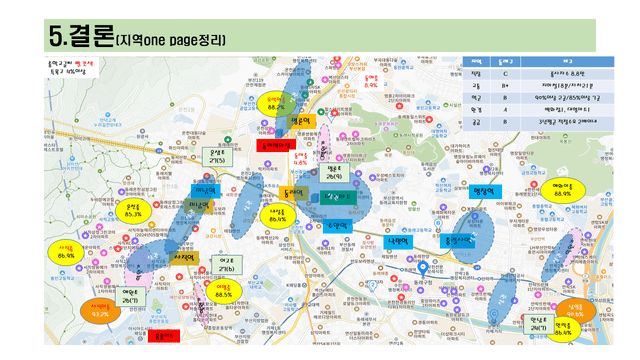Select the table cell with grade A
Screen dimensions: 640x360
(505, 110)
